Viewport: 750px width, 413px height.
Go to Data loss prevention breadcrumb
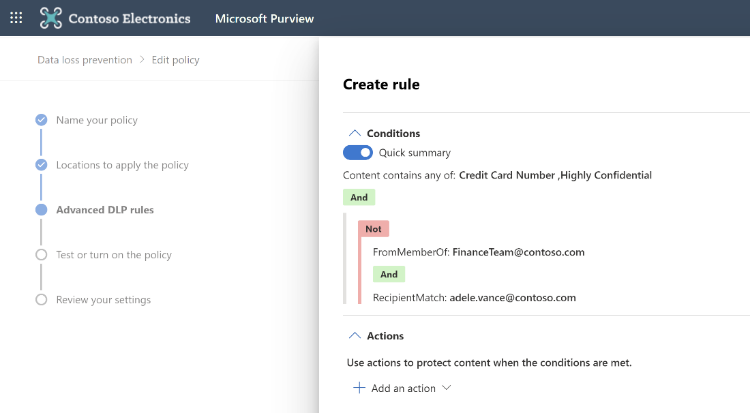tap(84, 60)
